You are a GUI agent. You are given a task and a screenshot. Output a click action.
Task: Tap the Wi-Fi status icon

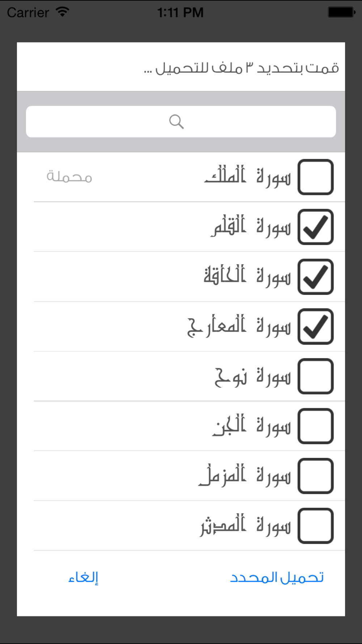[x=62, y=12]
